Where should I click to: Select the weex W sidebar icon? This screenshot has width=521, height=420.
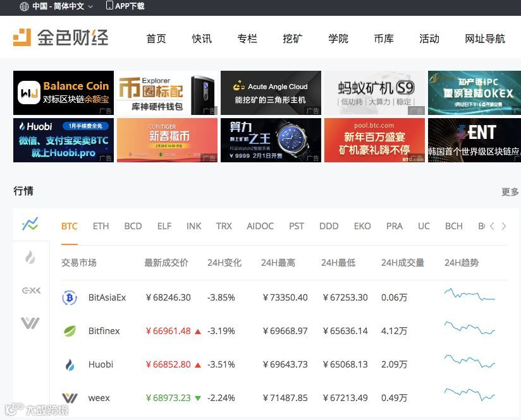(x=30, y=323)
